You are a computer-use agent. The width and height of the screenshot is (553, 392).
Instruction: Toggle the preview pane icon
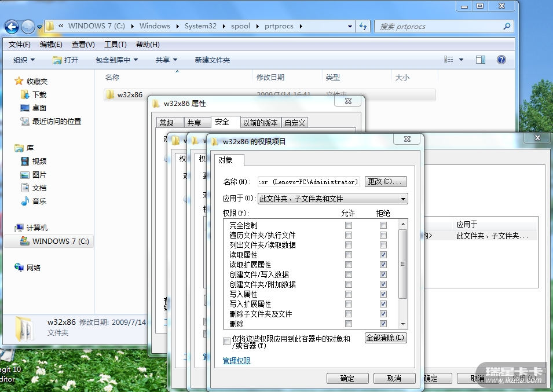coord(480,60)
